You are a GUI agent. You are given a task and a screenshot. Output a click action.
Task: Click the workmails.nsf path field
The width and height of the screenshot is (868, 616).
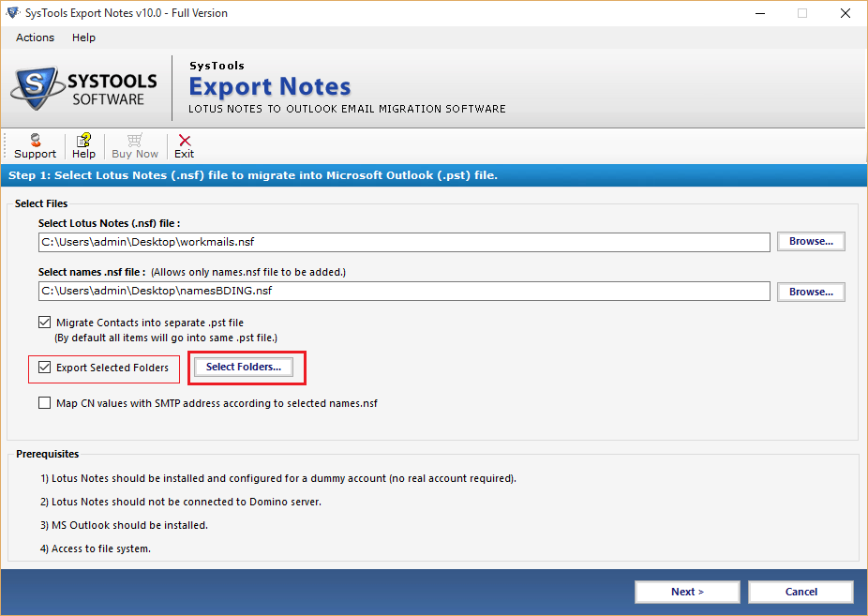pos(404,242)
